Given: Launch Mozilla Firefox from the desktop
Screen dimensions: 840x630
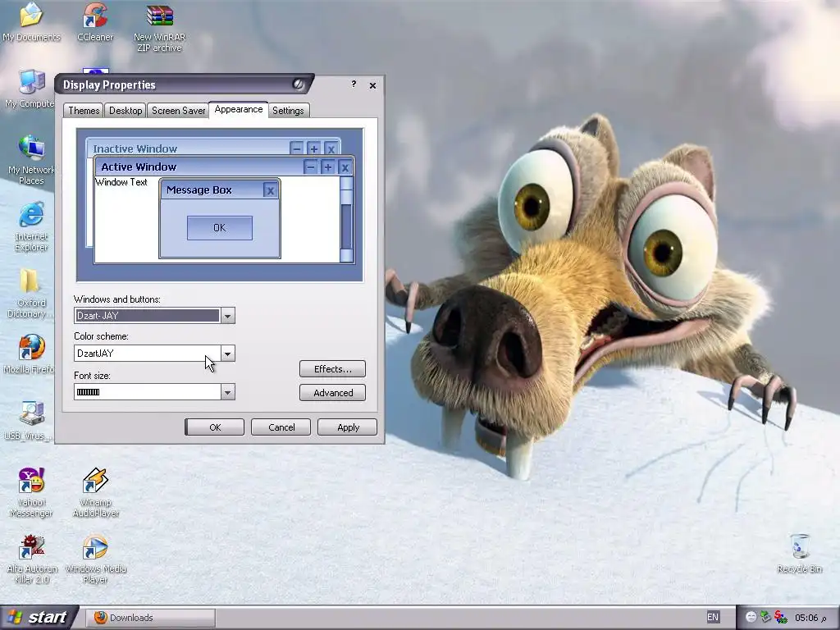Looking at the screenshot, I should point(30,354).
